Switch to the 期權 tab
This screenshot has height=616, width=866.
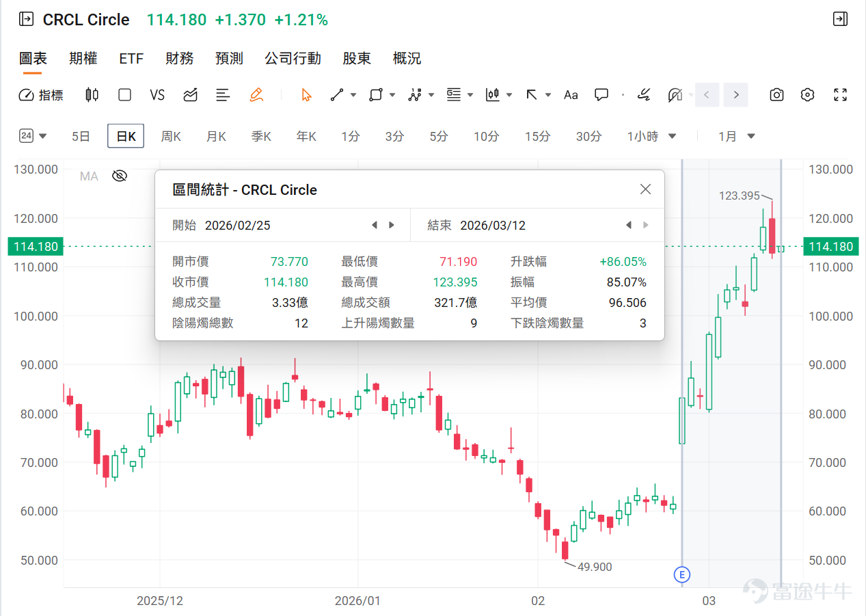coord(83,59)
